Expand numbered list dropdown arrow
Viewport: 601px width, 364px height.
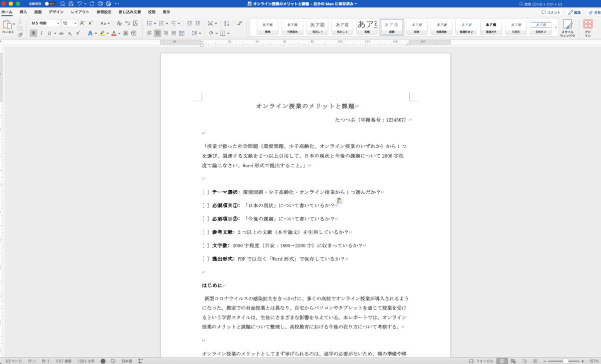click(167, 23)
